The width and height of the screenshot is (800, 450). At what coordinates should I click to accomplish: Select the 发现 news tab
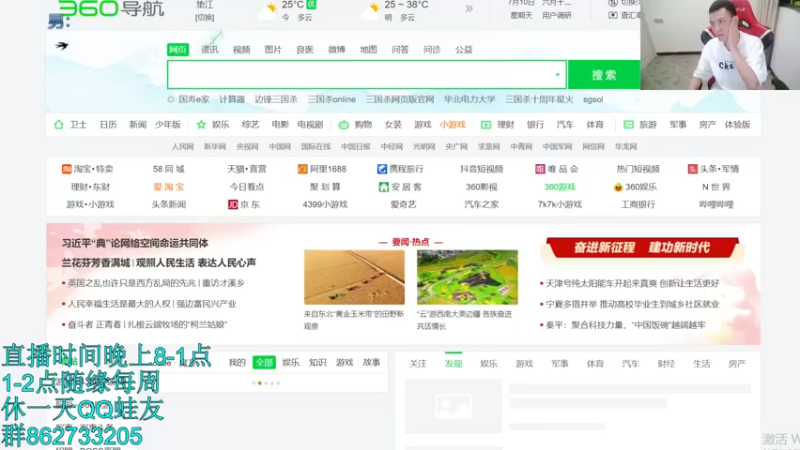coord(453,363)
